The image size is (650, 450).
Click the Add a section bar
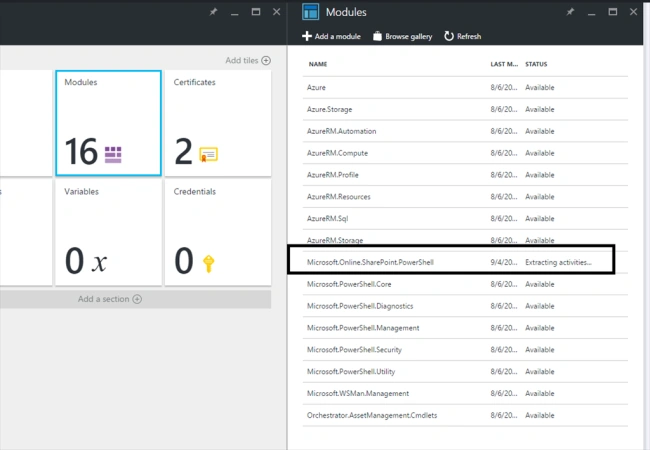(x=136, y=299)
